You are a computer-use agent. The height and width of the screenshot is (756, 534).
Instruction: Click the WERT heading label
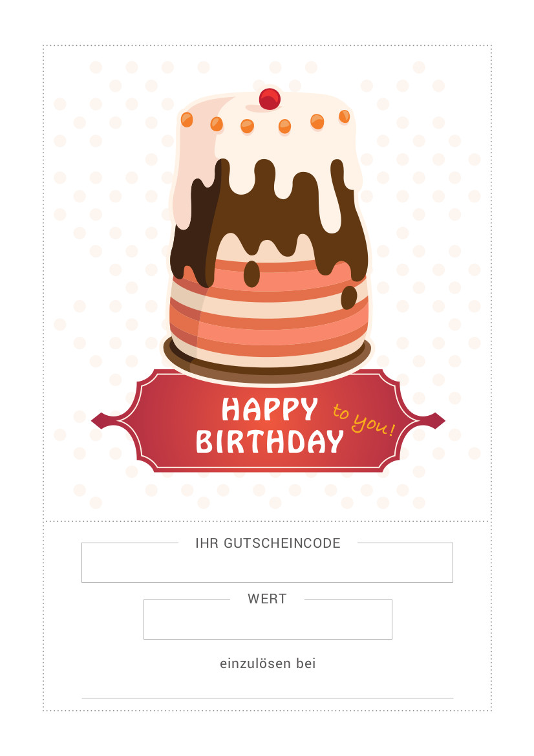[267, 599]
